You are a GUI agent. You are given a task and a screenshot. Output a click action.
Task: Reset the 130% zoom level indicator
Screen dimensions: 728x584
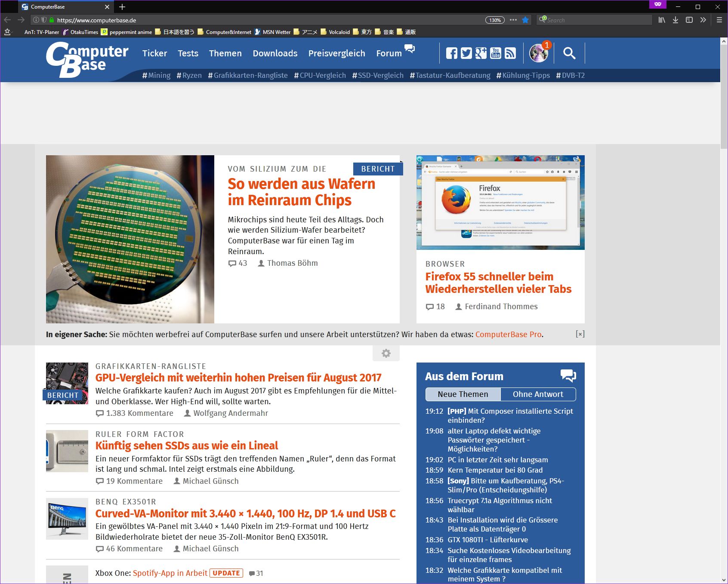point(495,20)
